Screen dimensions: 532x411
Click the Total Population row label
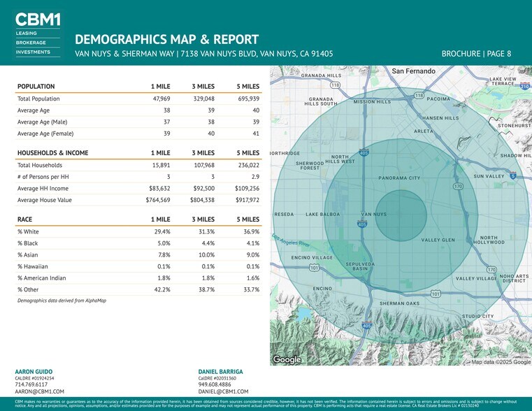tap(41, 99)
